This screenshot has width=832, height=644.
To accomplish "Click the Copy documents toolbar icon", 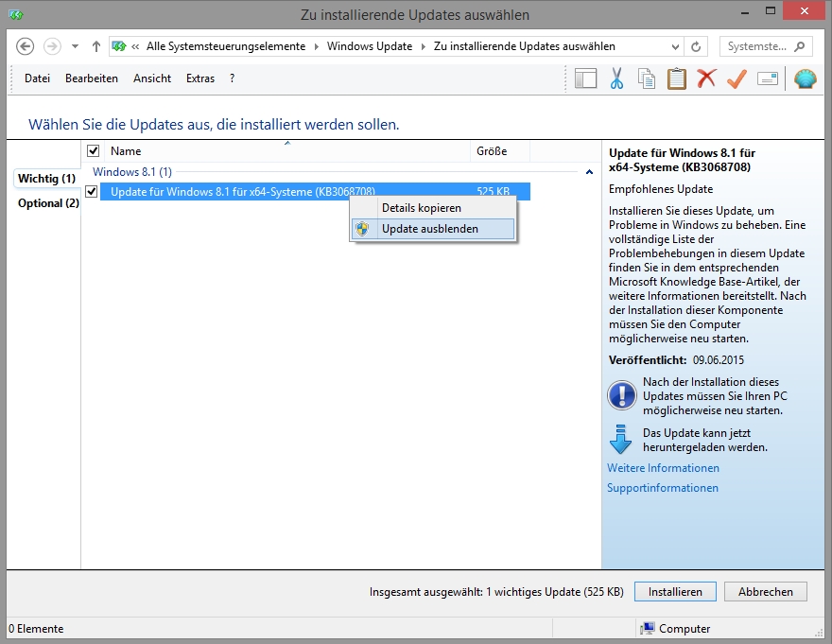I will [647, 78].
